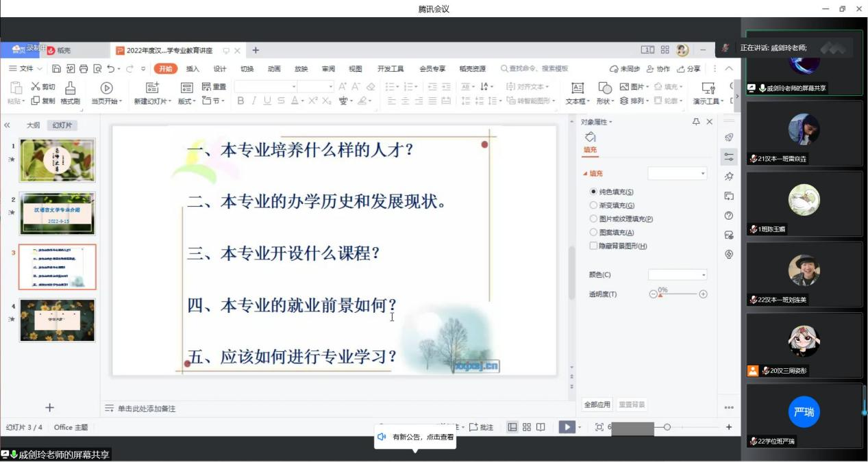
Task: Click the rocket icon in right sidebar
Action: coord(729,138)
